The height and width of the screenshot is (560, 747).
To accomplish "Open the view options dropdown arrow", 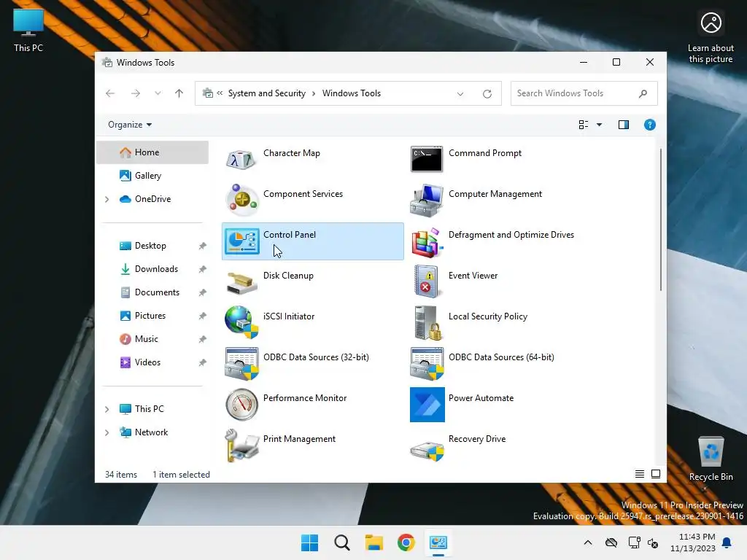I will 600,125.
